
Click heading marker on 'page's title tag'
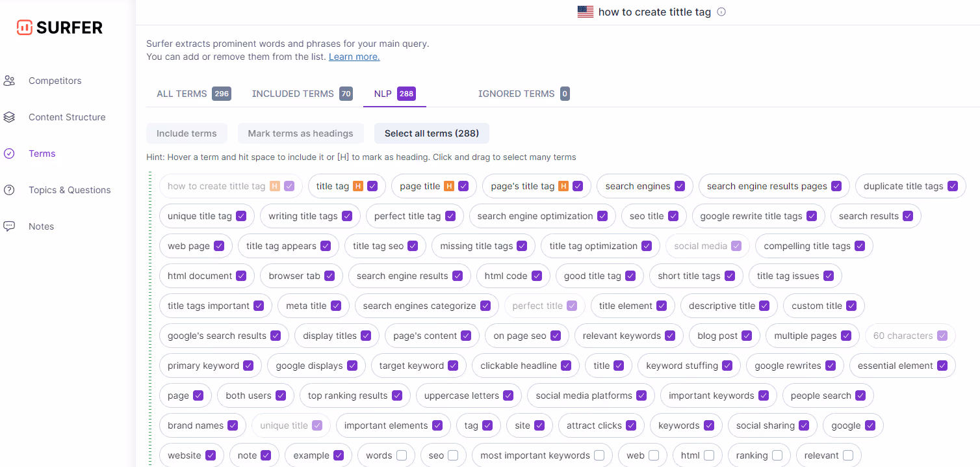coord(563,186)
